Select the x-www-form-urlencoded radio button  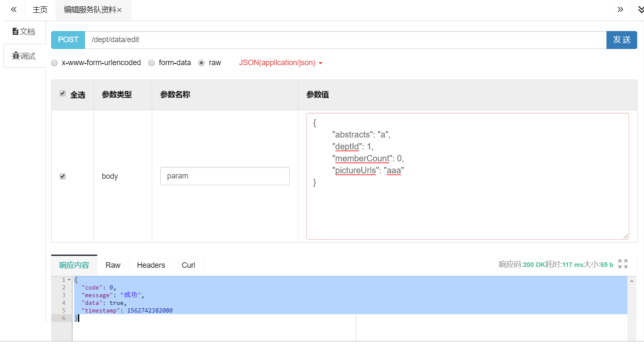pyautogui.click(x=54, y=63)
